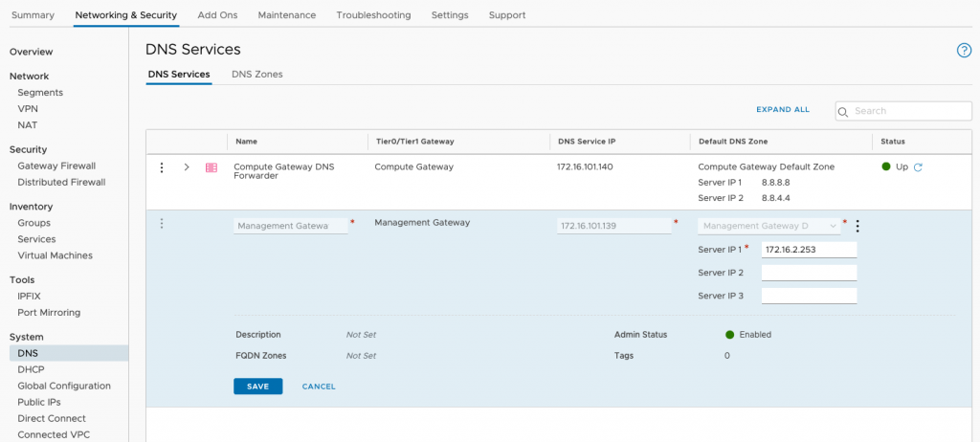Click the 8.8.8.8 server IP value
Viewport: 980px width, 442px height.
(775, 183)
